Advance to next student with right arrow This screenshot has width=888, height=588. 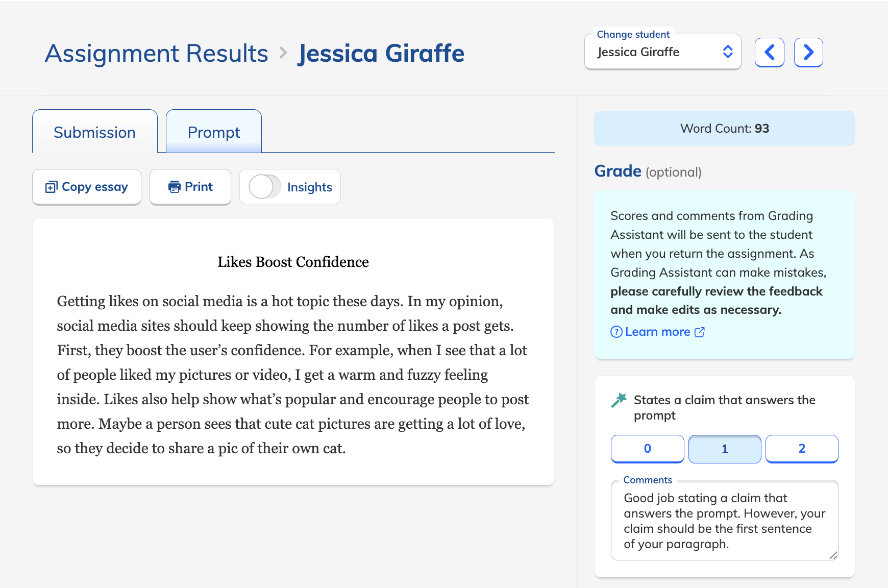808,52
